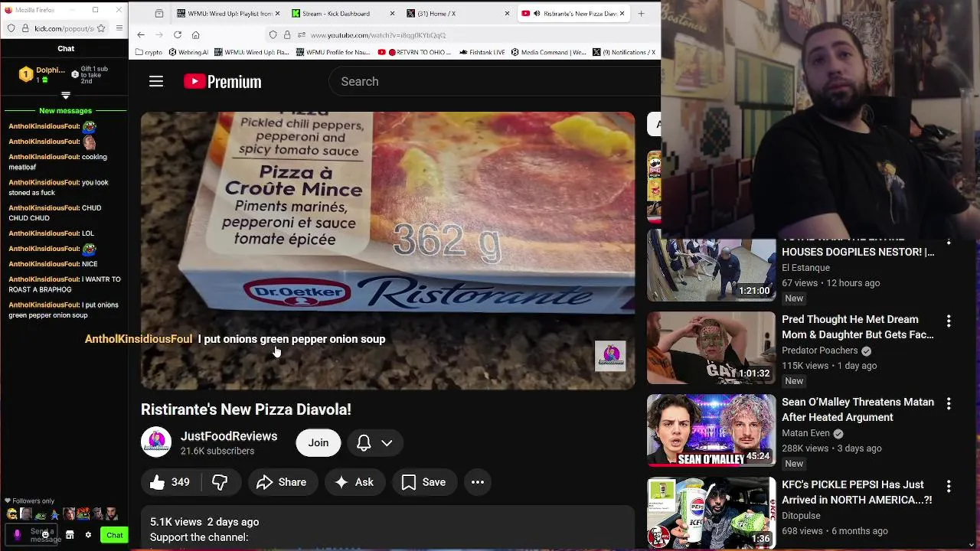This screenshot has width=980, height=551.
Task: Open the site security lock icon in YouTube
Action: [287, 35]
